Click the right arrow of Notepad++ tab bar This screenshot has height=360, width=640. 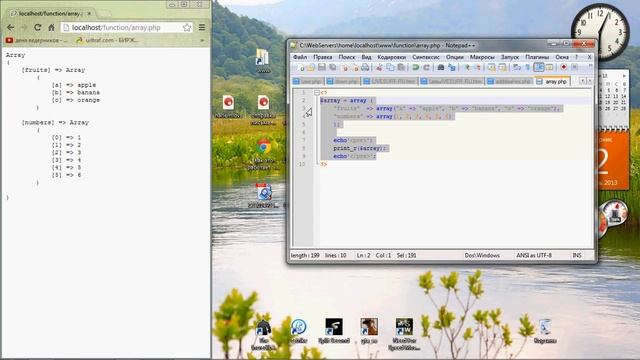(x=589, y=81)
